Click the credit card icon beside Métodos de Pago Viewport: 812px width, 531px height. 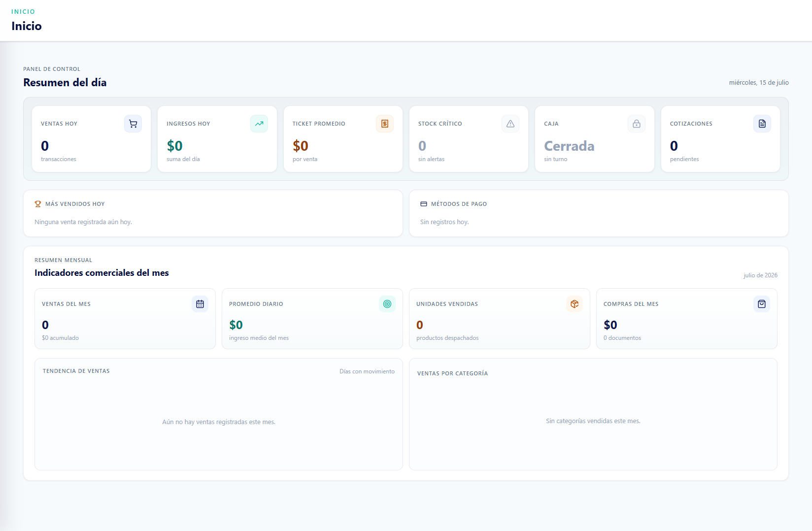coord(424,204)
